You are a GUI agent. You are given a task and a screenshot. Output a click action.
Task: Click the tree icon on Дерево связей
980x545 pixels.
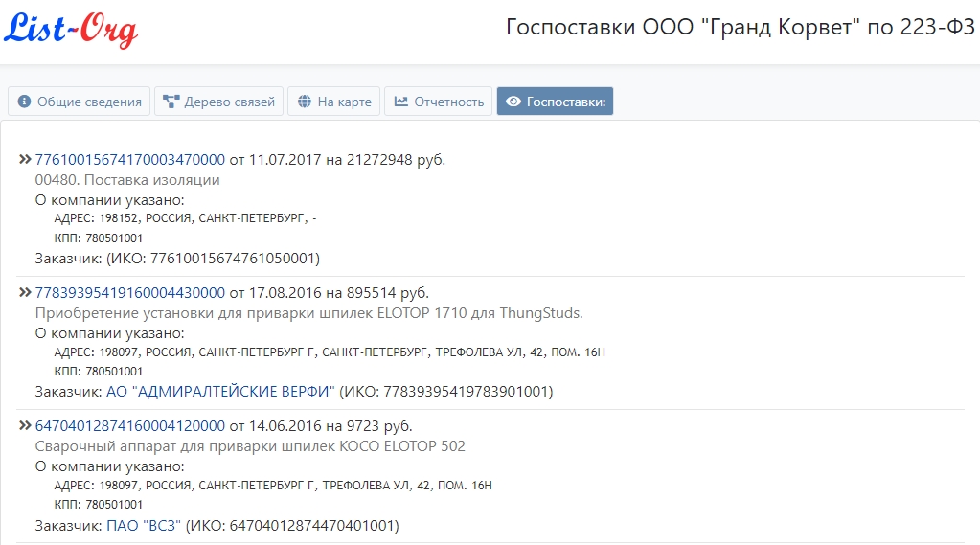(x=171, y=102)
